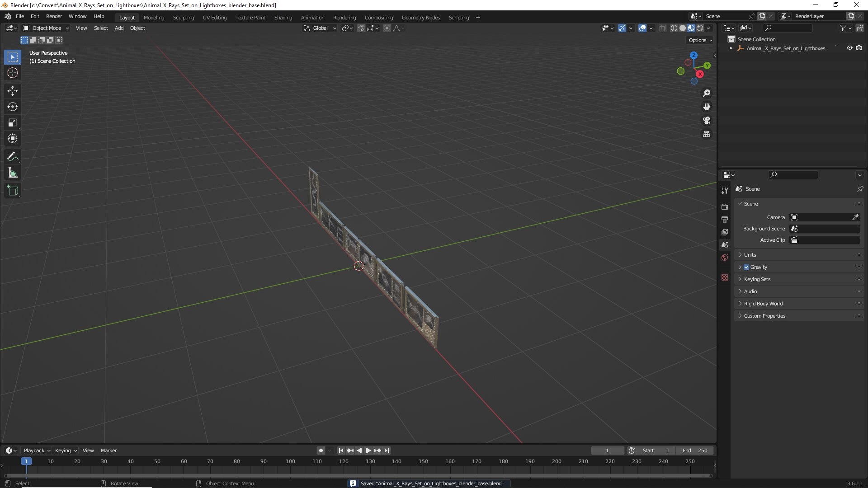Viewport: 868px width, 488px height.
Task: Toggle X-ray view button
Action: 662,28
